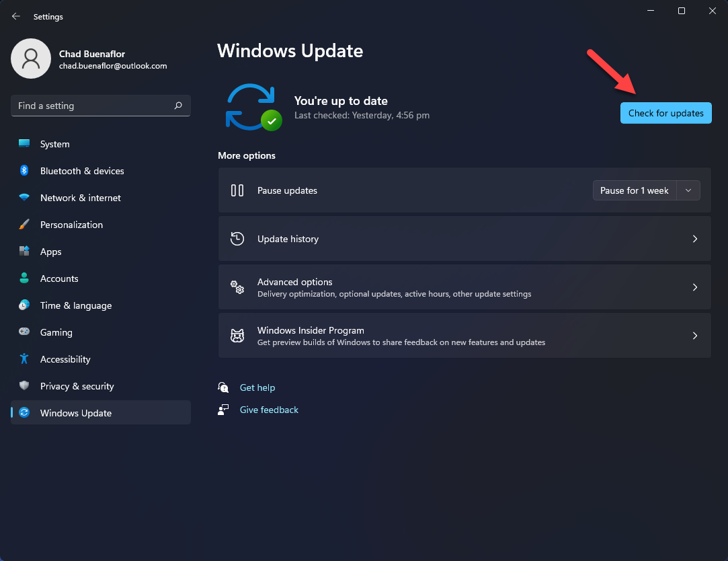
Task: Click the search magnifier icon
Action: (178, 106)
